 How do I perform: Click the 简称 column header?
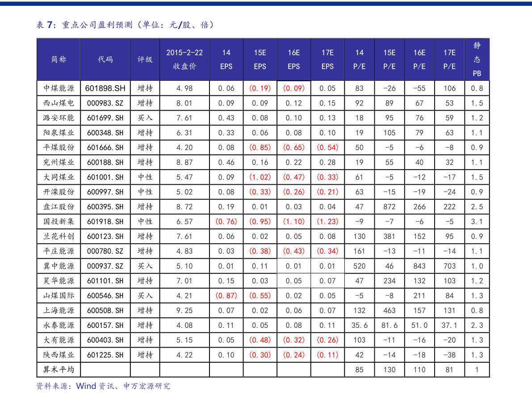[x=59, y=59]
